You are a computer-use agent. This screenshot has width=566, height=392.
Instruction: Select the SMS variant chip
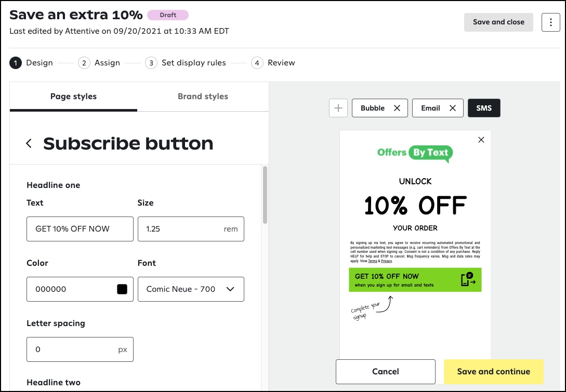[484, 108]
